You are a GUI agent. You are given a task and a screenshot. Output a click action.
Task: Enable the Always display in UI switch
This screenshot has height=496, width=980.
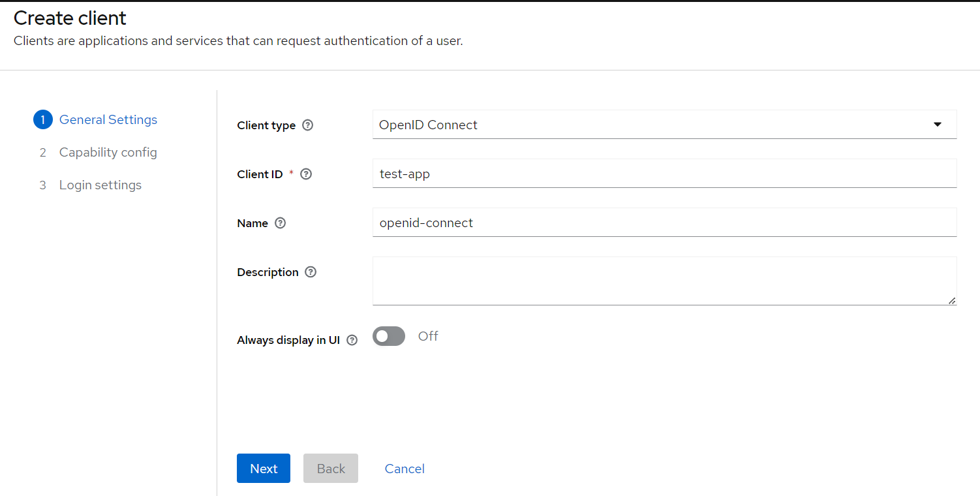pos(389,337)
